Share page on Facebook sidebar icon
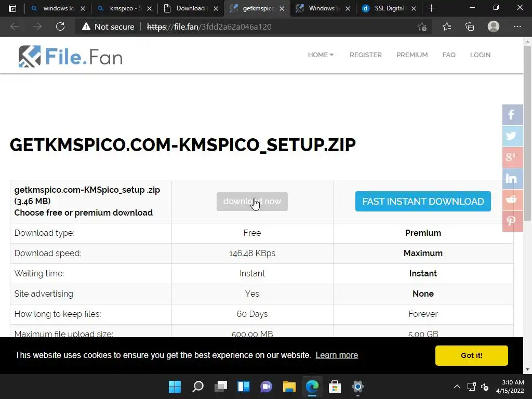 tap(512, 115)
